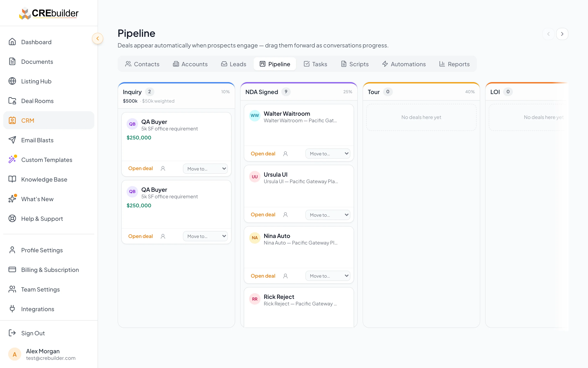The width and height of the screenshot is (588, 368).
Task: Collapse the sidebar with the orange chevron
Action: coord(97,38)
